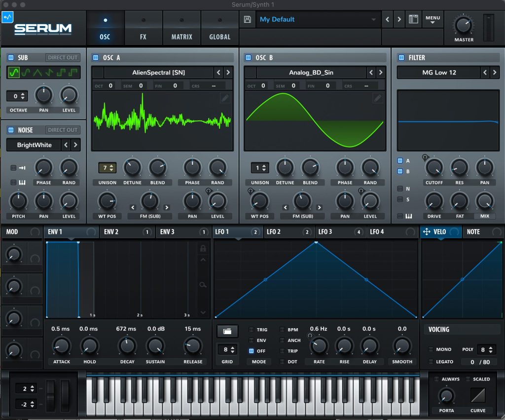This screenshot has height=420, width=505.
Task: Open the LFO shape folder icon
Action: 227,331
